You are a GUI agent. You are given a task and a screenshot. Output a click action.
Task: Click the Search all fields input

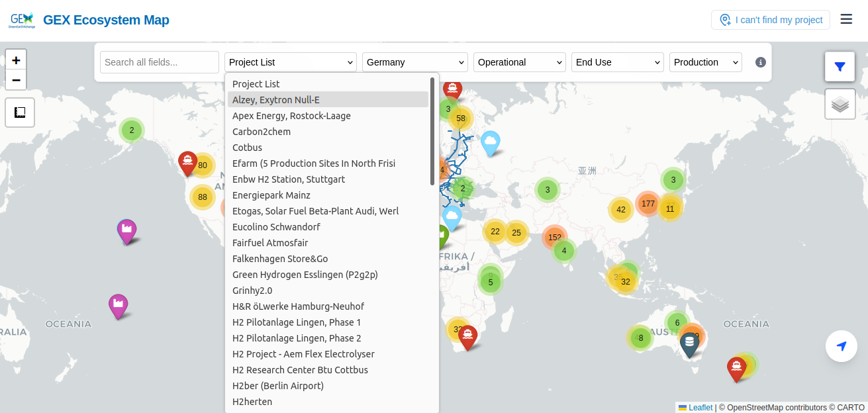159,62
